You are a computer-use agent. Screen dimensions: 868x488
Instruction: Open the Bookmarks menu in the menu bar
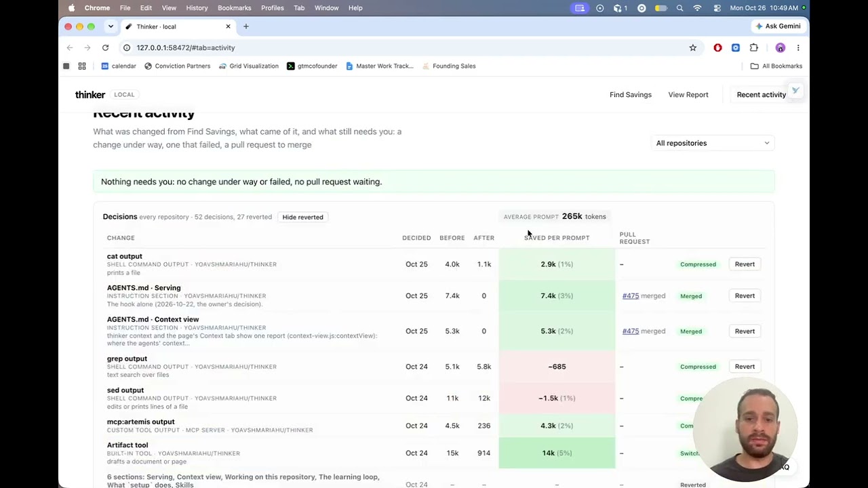(235, 8)
